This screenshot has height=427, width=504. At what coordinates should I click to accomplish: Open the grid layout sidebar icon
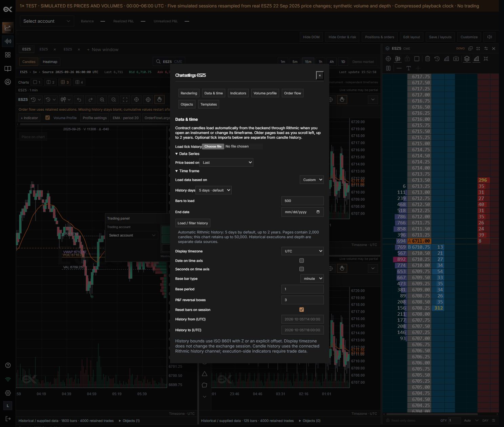[x=8, y=55]
